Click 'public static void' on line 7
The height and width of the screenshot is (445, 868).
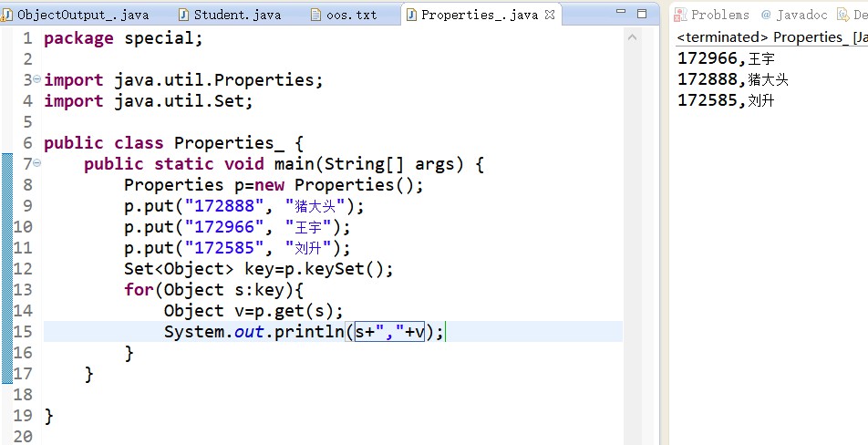tap(174, 164)
